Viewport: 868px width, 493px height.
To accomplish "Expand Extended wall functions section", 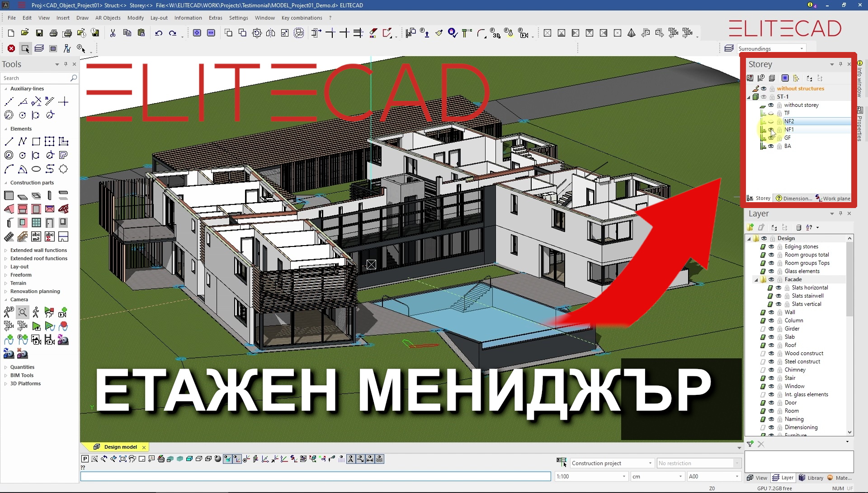I will pyautogui.click(x=6, y=250).
